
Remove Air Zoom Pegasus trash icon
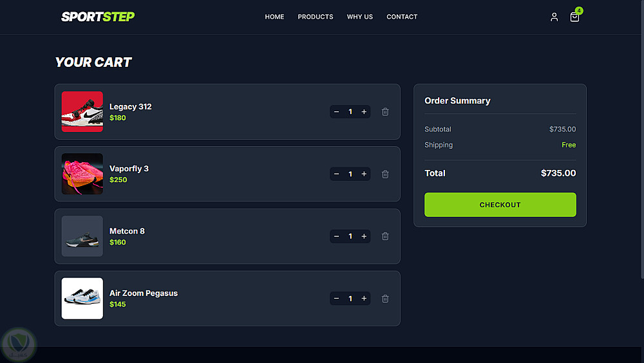(385, 299)
